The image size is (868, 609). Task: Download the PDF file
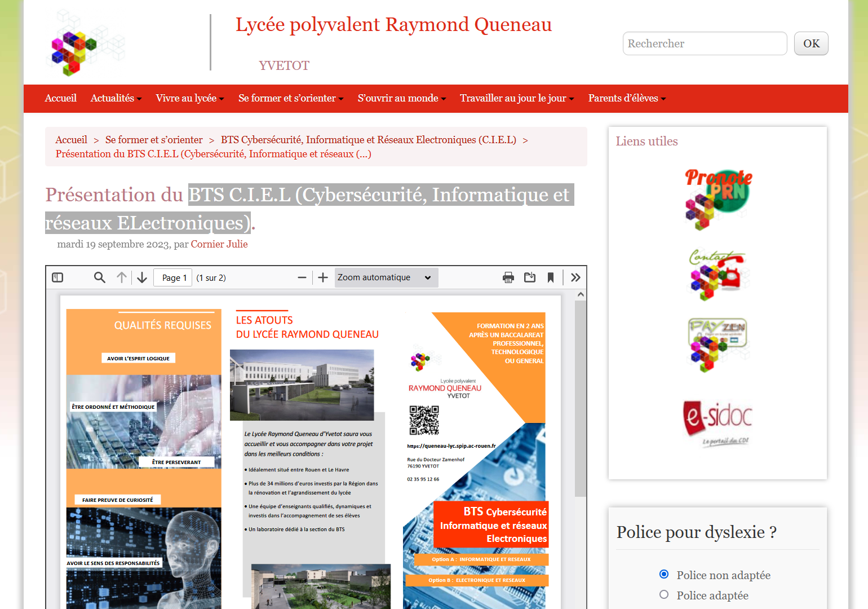coord(530,277)
